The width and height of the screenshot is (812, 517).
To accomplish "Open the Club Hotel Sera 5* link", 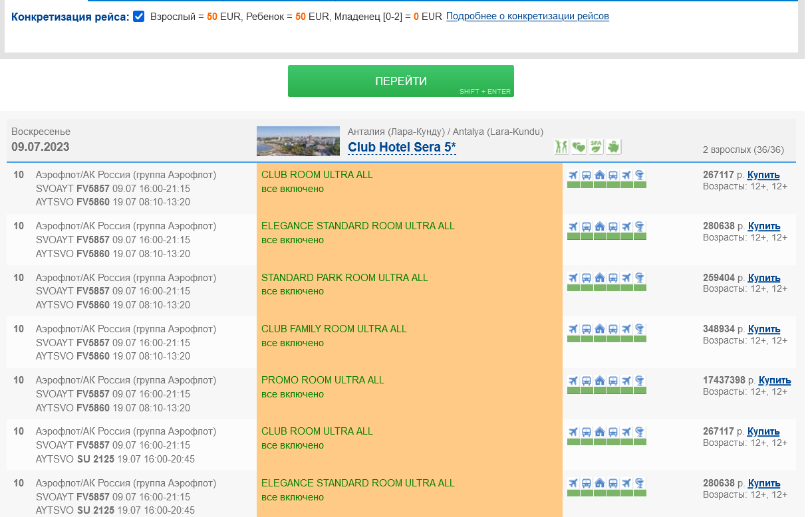I will tap(402, 148).
